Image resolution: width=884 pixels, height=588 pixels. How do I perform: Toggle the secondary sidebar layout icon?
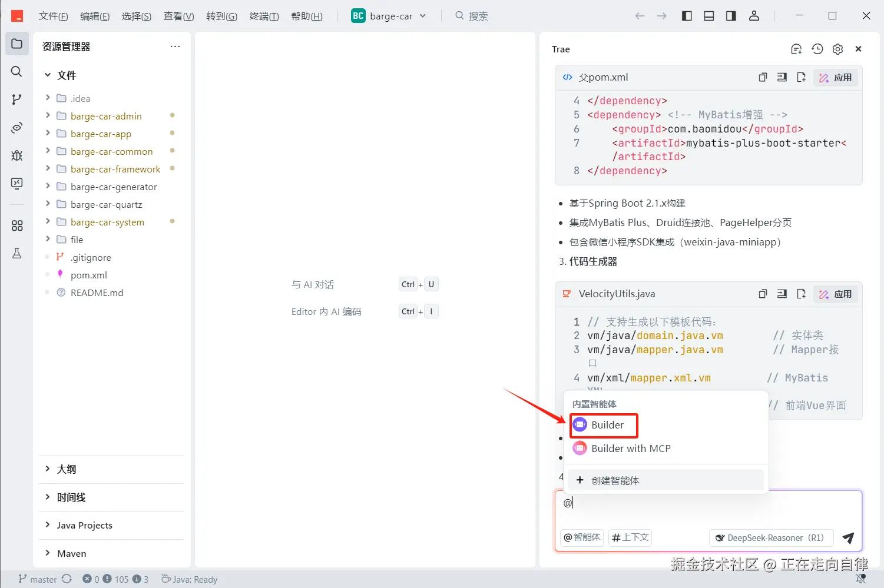tap(731, 16)
